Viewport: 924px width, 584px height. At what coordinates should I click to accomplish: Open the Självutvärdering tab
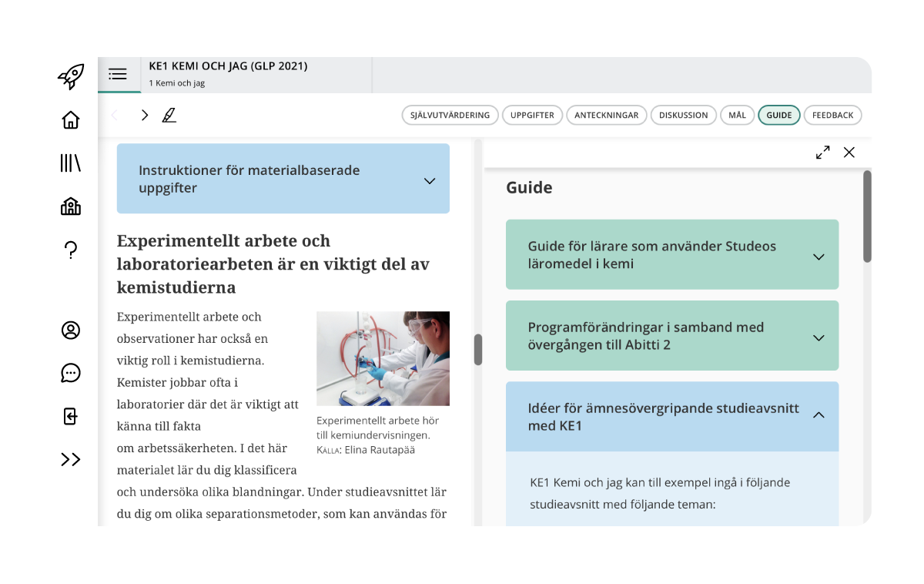click(450, 115)
